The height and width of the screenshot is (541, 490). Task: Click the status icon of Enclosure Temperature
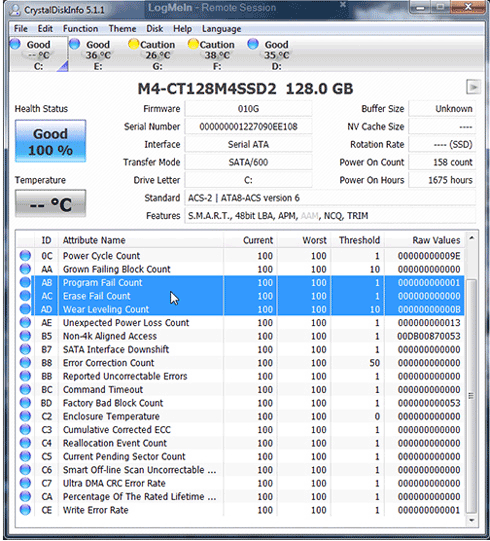(x=25, y=416)
